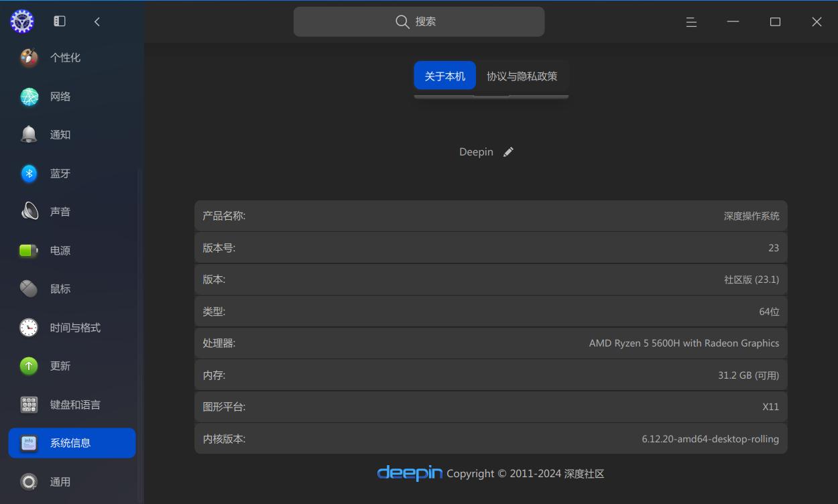Open the Bluetooth (蓝牙) icon

point(29,174)
